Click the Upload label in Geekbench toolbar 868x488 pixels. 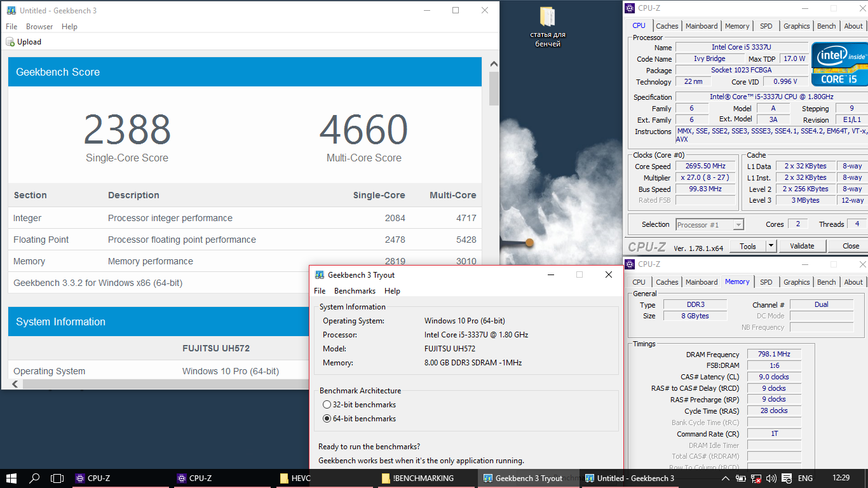click(x=29, y=42)
